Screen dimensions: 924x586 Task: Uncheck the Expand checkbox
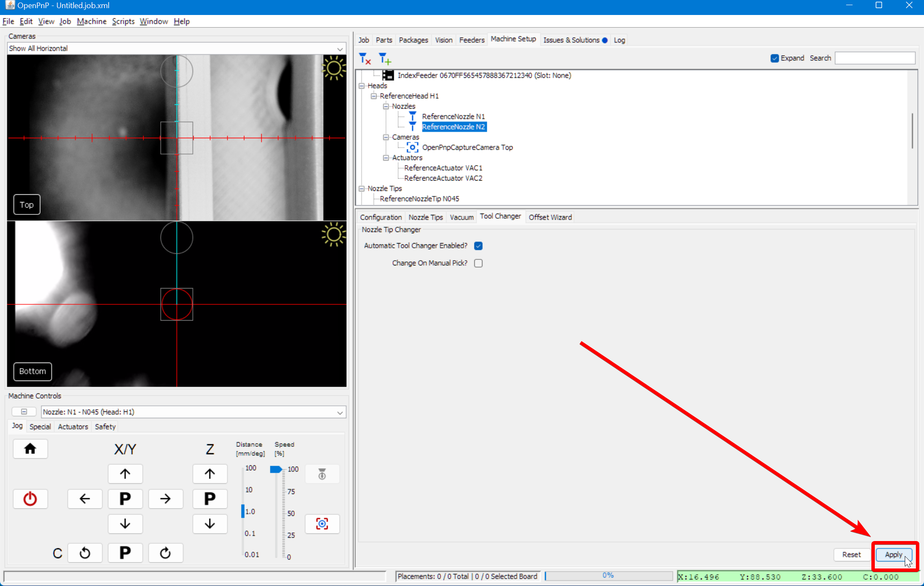[774, 58]
